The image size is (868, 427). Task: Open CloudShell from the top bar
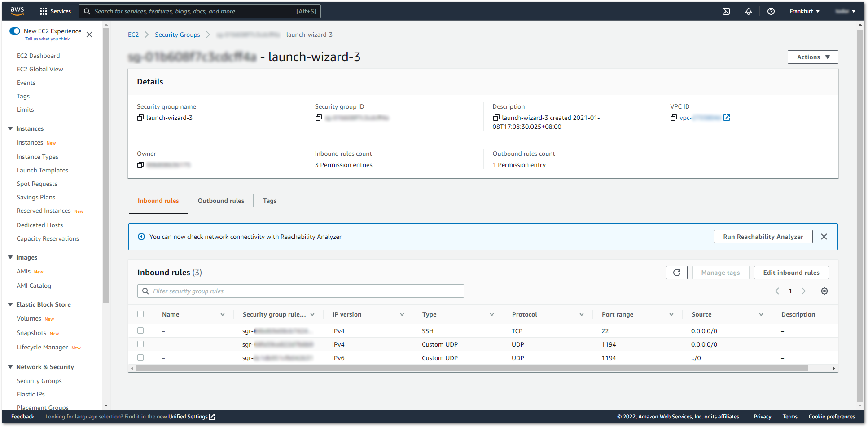pyautogui.click(x=726, y=11)
